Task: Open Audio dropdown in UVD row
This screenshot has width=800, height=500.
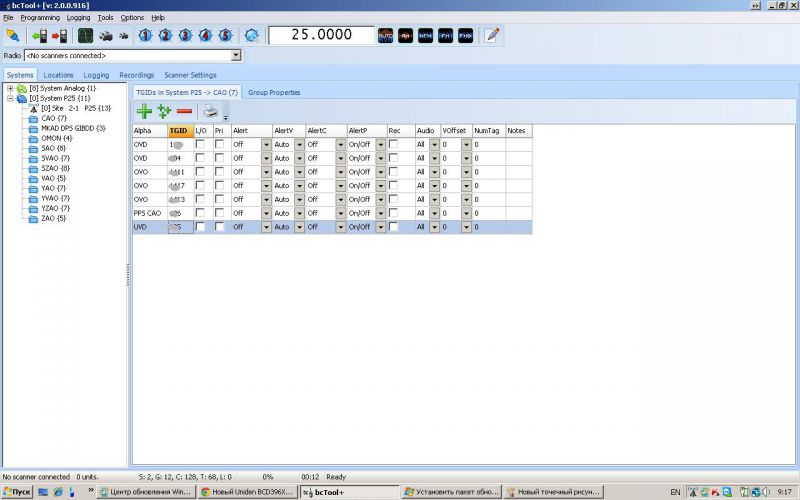Action: [434, 227]
